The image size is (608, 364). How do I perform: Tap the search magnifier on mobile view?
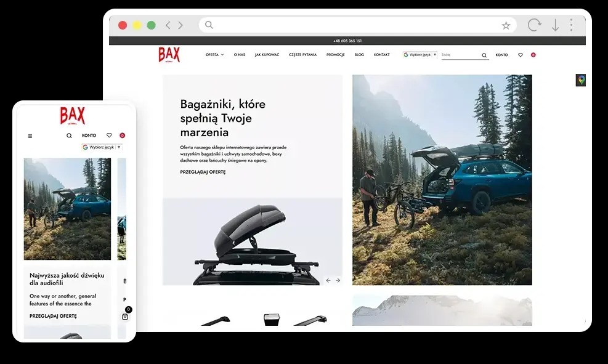point(69,135)
